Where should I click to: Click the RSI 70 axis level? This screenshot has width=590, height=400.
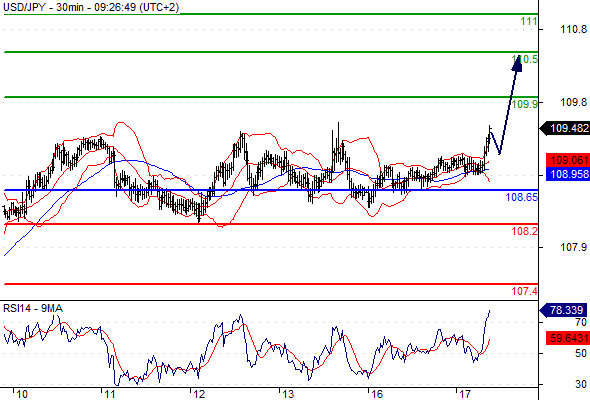point(581,322)
